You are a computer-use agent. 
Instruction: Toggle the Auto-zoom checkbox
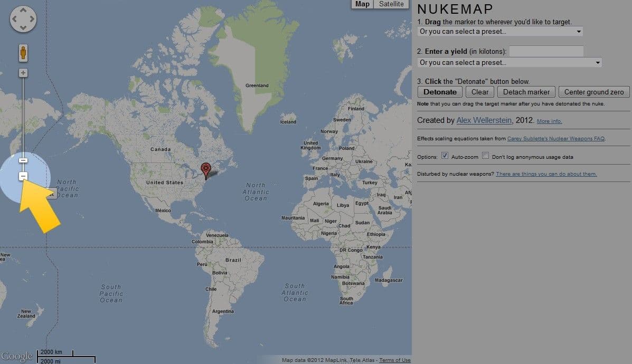445,156
